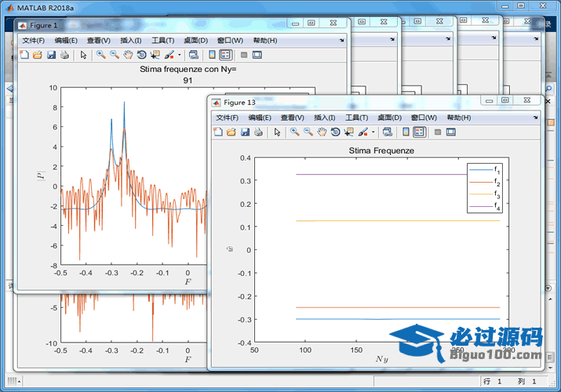This screenshot has height=392, width=561.
Task: Open brush color dropdown arrow in Figure 13
Action: 373,132
